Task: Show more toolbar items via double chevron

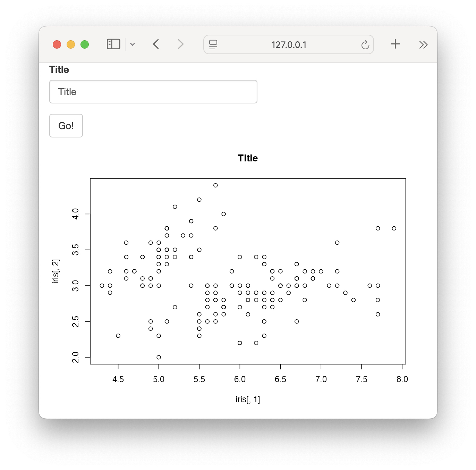Action: (x=423, y=44)
